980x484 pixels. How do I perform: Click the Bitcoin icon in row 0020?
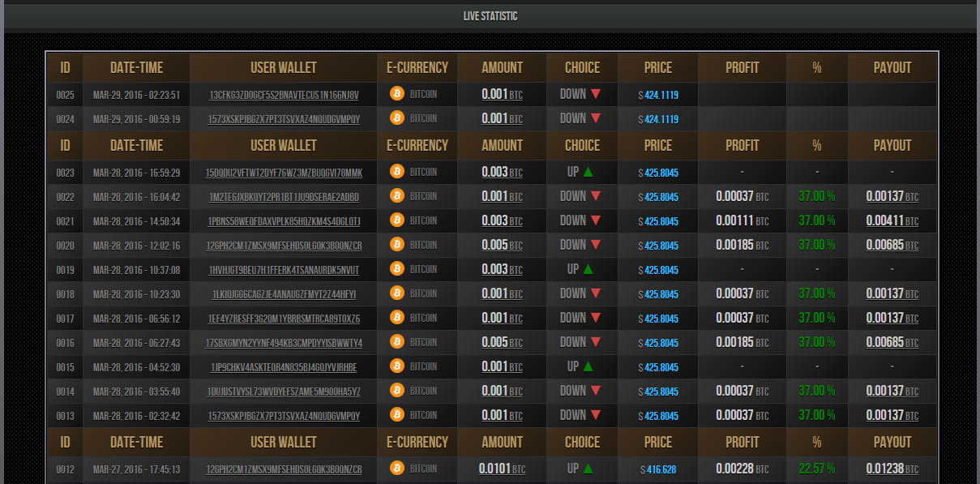pyautogui.click(x=396, y=245)
